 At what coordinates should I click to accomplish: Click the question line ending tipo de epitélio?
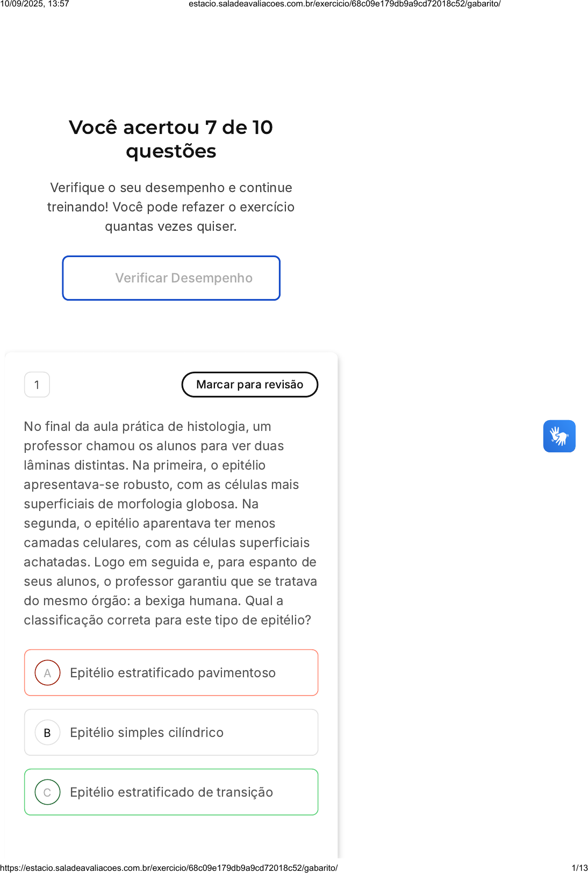(x=167, y=620)
